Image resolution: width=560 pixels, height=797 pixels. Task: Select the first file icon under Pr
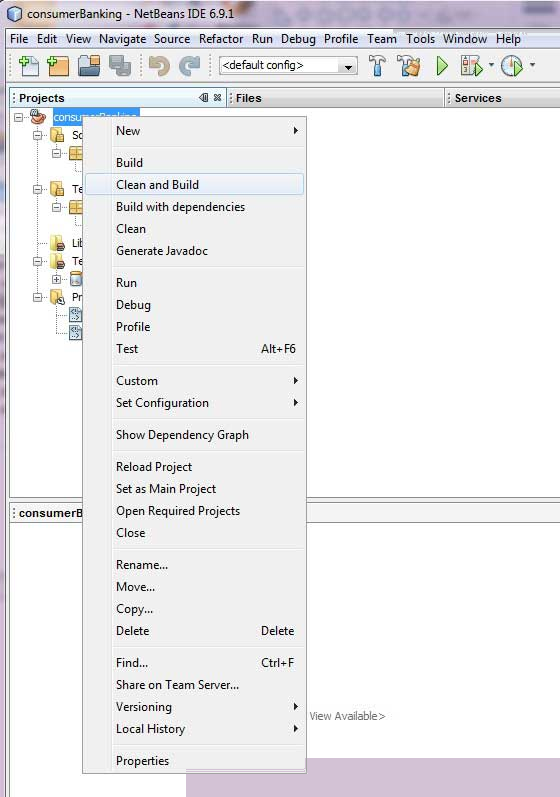pyautogui.click(x=75, y=315)
